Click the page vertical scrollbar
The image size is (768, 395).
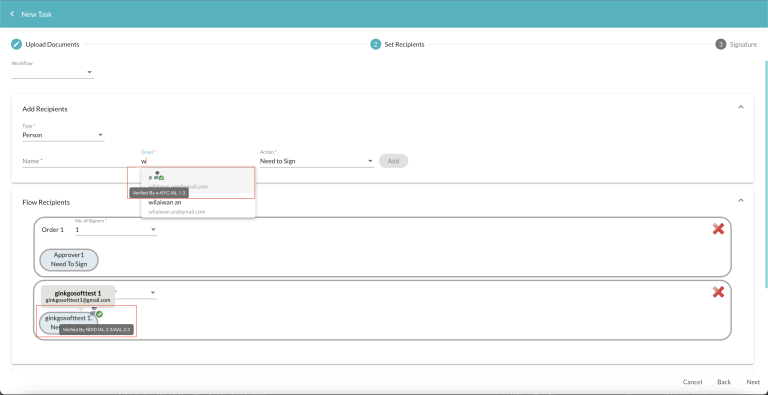point(766,174)
